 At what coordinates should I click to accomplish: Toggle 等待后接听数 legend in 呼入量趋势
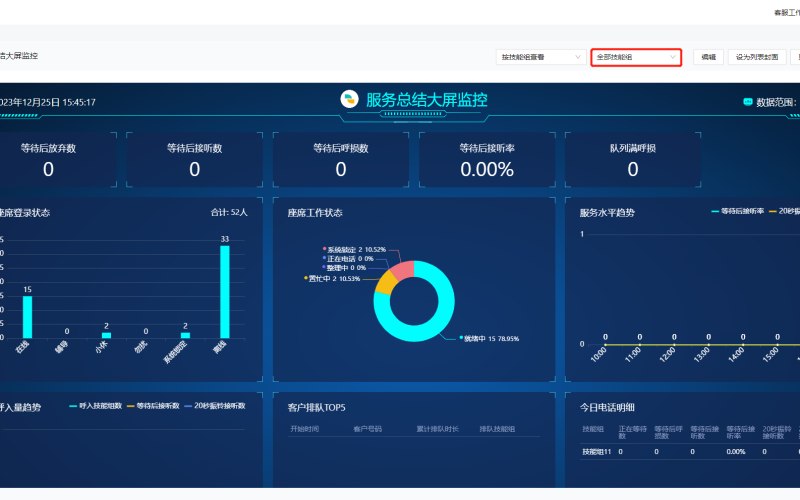tap(153, 406)
